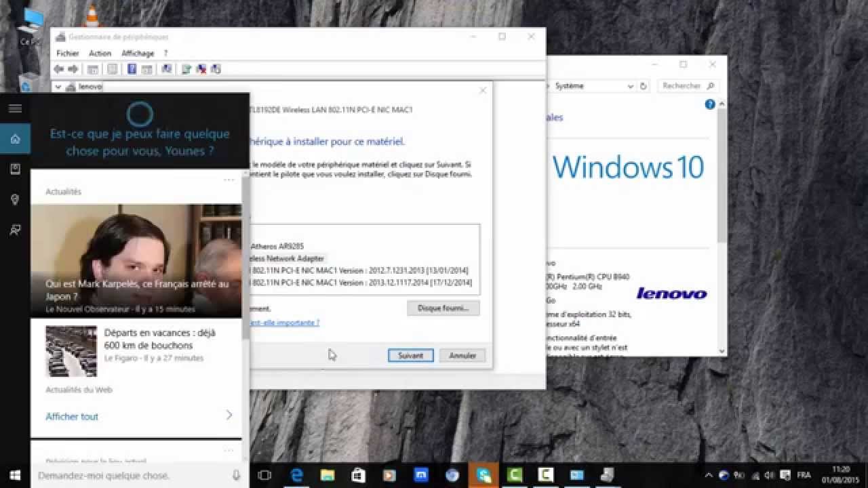Open Départs en vacances headline
This screenshot has height=488, width=868.
(159, 339)
